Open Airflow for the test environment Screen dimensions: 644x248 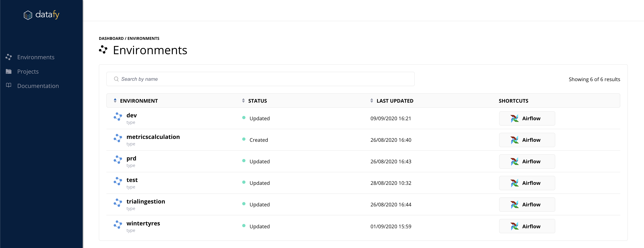(x=527, y=183)
